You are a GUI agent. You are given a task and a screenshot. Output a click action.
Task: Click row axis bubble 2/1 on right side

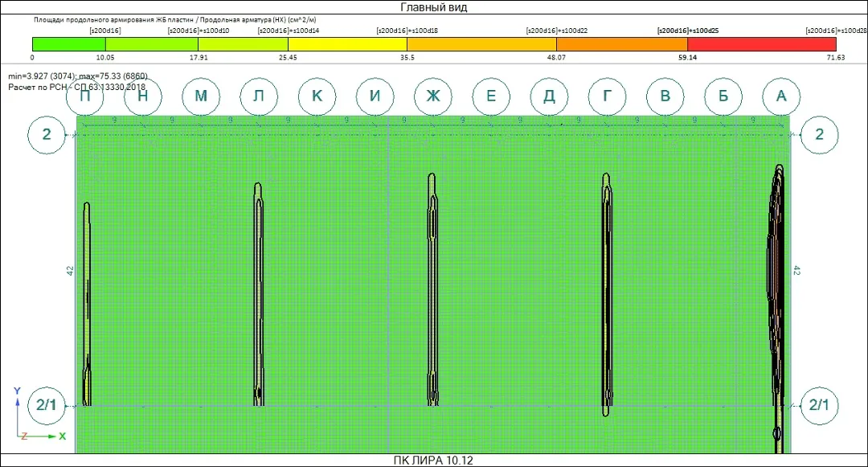(x=819, y=406)
